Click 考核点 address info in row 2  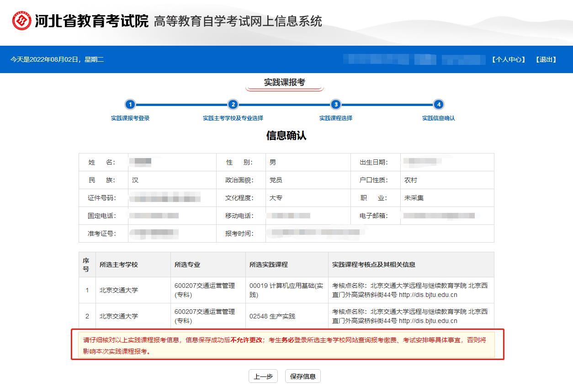point(410,316)
